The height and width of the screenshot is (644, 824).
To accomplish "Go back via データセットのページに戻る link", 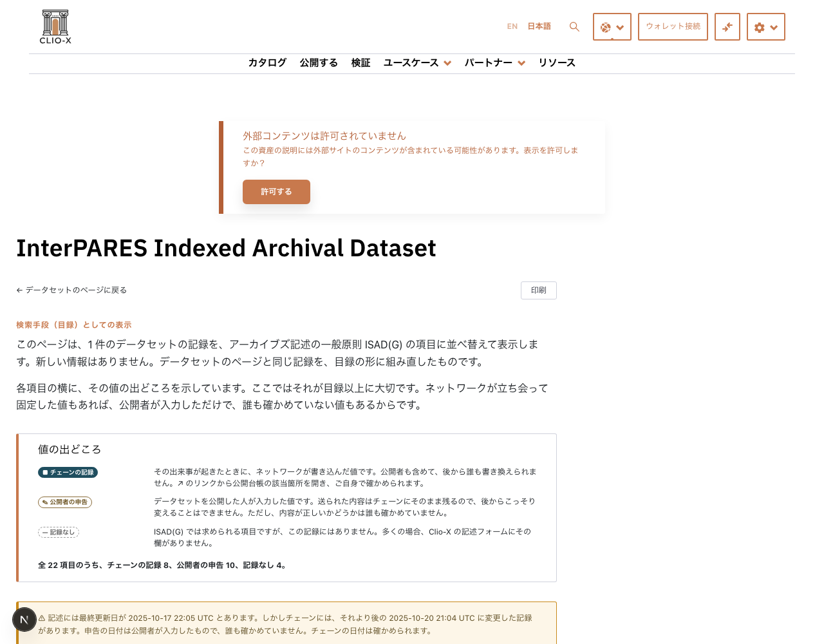I will (71, 290).
